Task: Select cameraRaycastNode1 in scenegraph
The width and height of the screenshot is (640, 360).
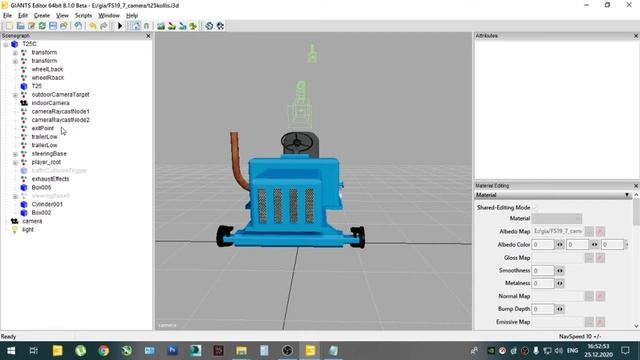Action: pos(60,111)
